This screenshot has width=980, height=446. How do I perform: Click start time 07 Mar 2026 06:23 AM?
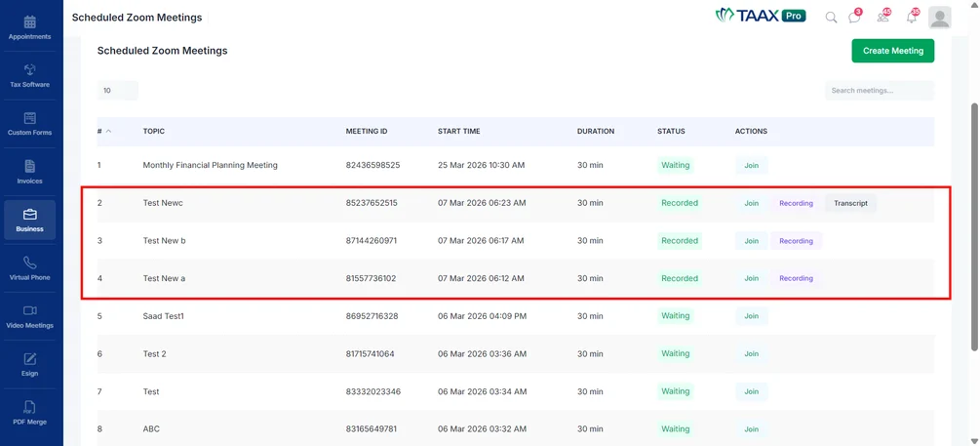482,203
